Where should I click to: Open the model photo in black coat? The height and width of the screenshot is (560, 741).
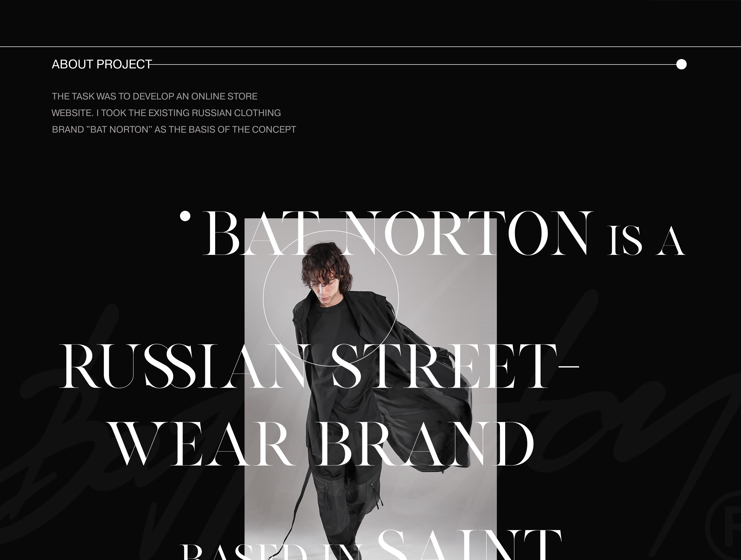point(370,389)
